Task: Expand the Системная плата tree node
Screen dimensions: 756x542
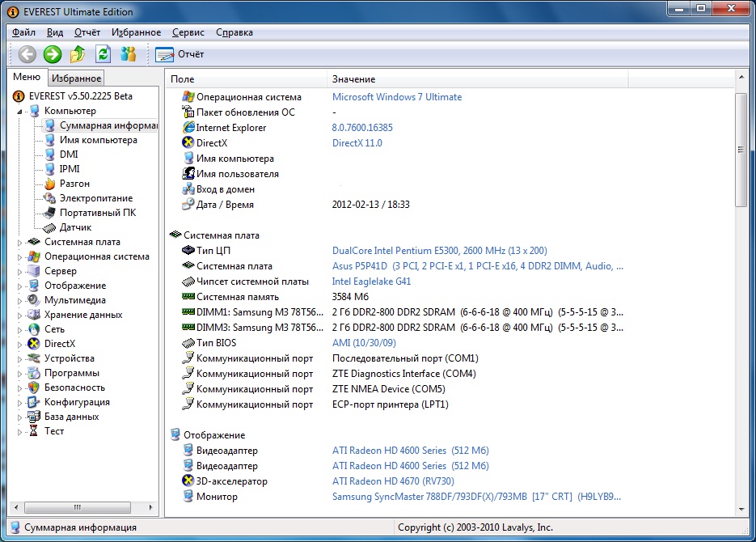Action: 20,242
